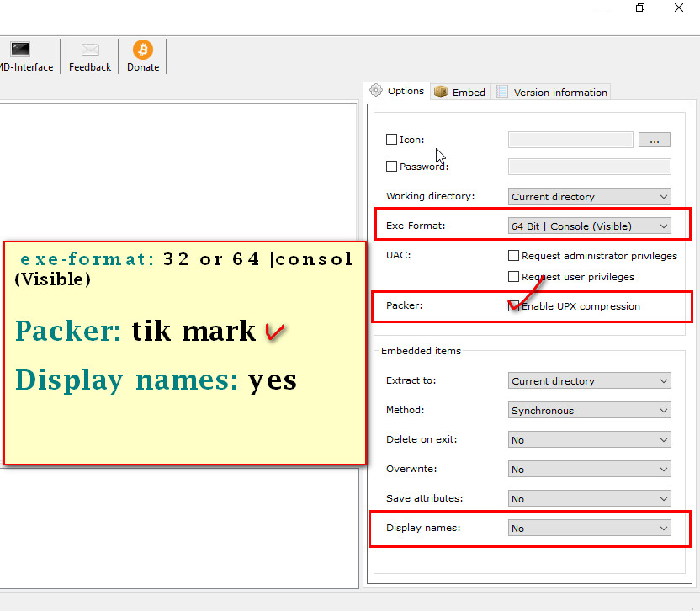This screenshot has width=700, height=611.
Task: Enable the Password checkbox
Action: pos(392,167)
